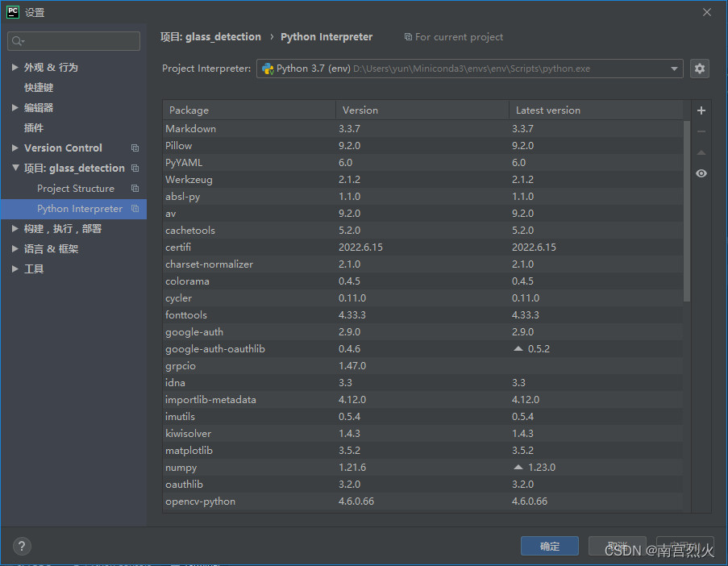
Task: Select the importlib-metadata package row
Action: click(423, 400)
